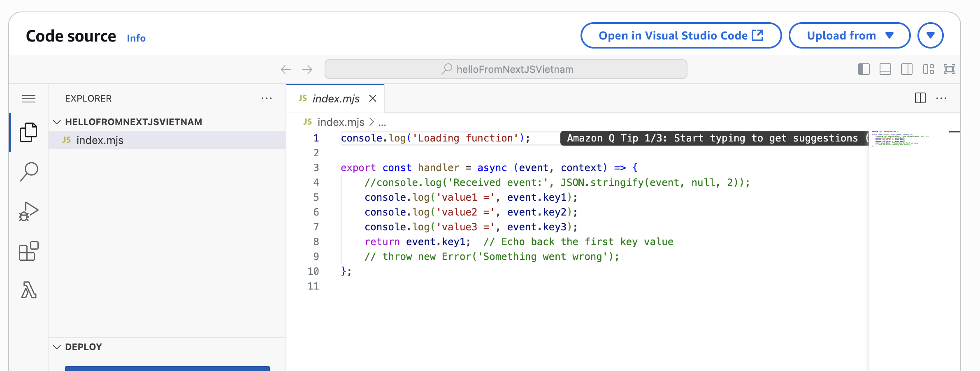
Task: Toggle the secondary side bar visibility
Action: tap(906, 69)
